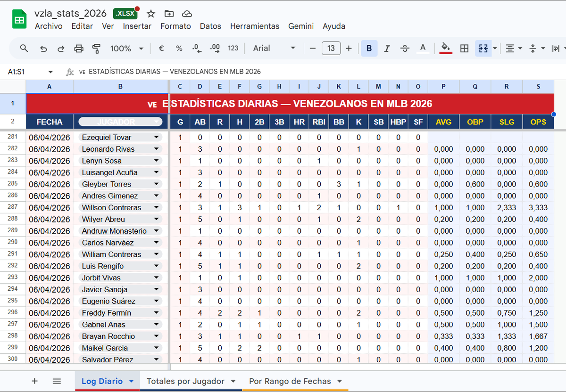Image resolution: width=566 pixels, height=392 pixels.
Task: Open the all sheets list
Action: pyautogui.click(x=57, y=381)
